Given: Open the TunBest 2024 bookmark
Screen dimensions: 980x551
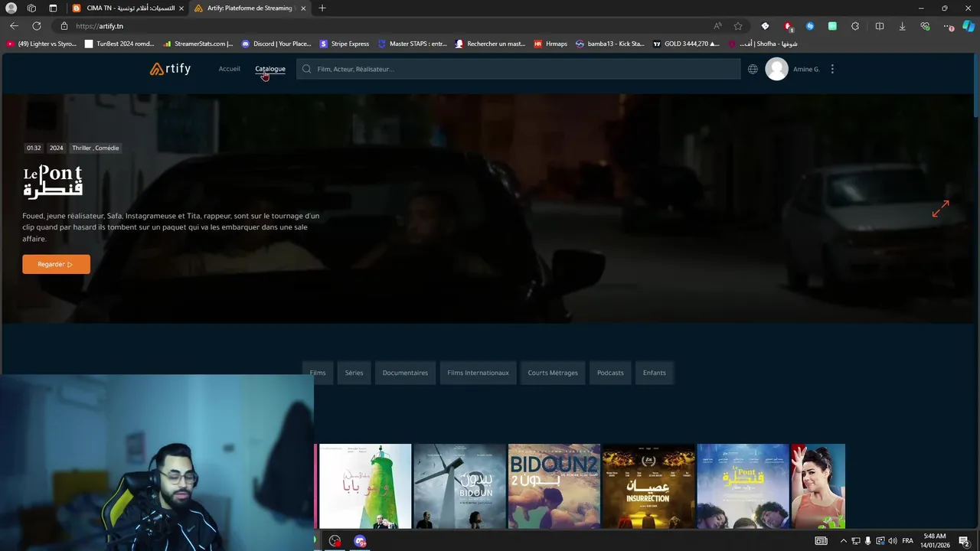Looking at the screenshot, I should [x=119, y=44].
